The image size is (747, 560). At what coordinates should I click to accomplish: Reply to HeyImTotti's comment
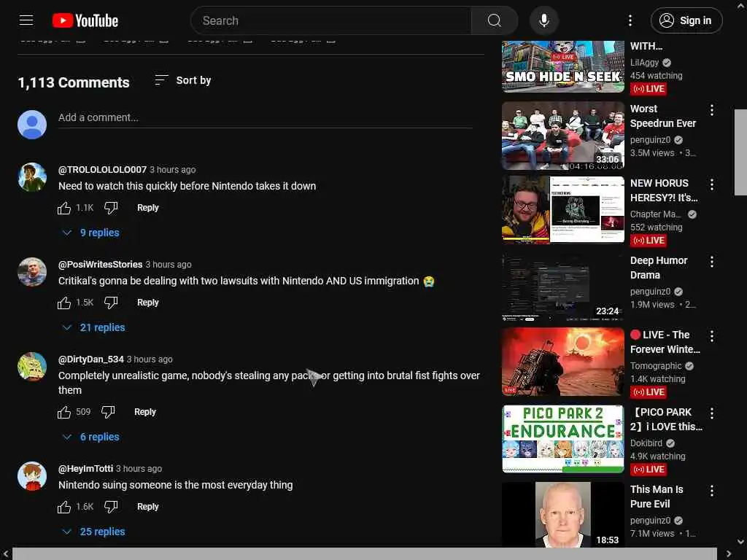coord(147,507)
